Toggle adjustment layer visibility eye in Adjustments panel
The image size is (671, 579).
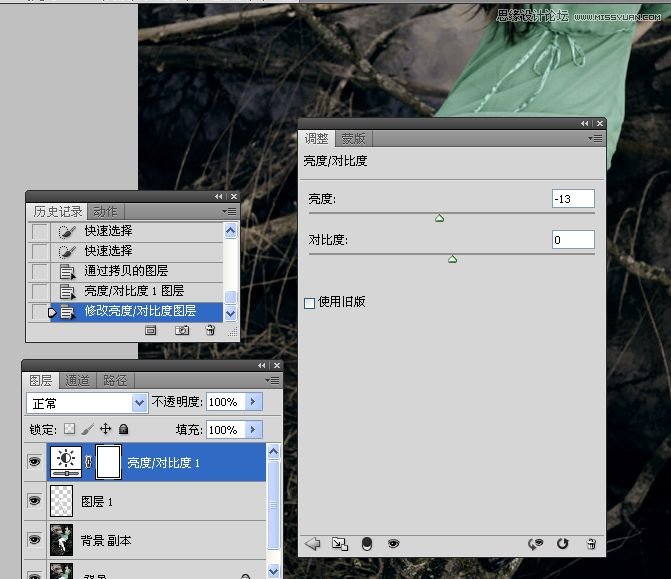coord(393,544)
